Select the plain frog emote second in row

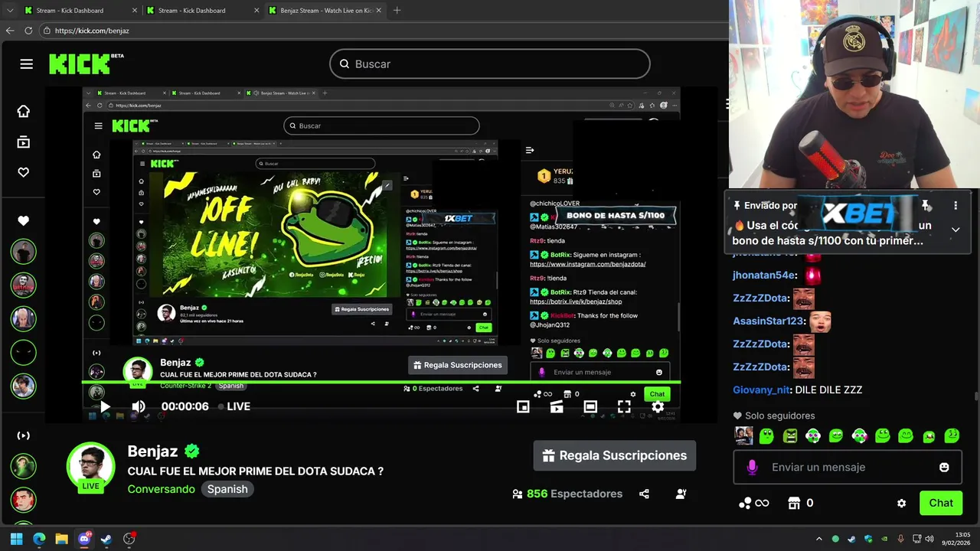coord(766,436)
